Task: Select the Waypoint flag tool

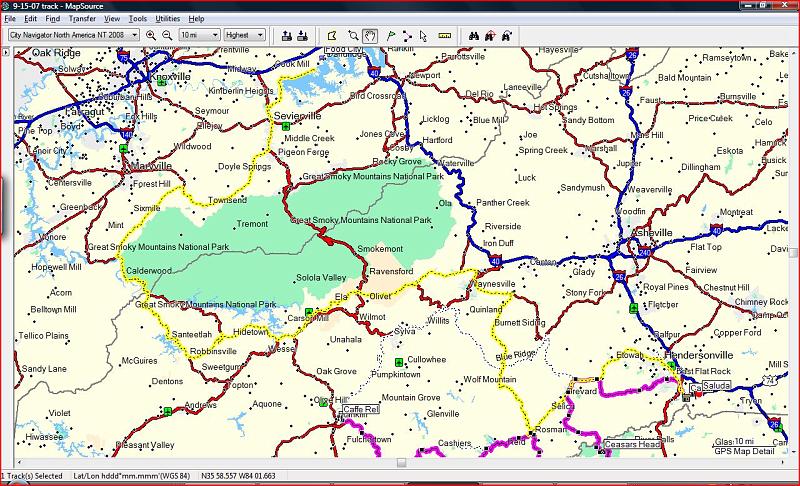Action: coord(391,36)
